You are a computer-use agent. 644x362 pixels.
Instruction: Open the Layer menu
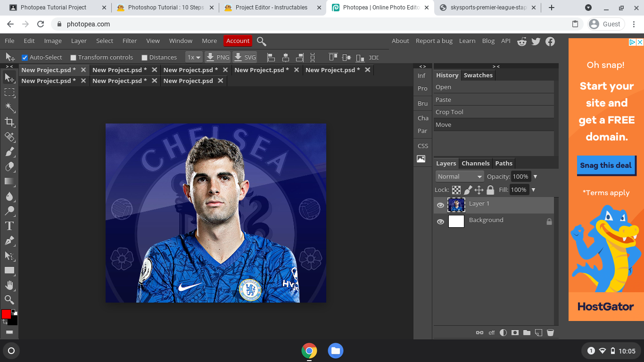tap(79, 41)
